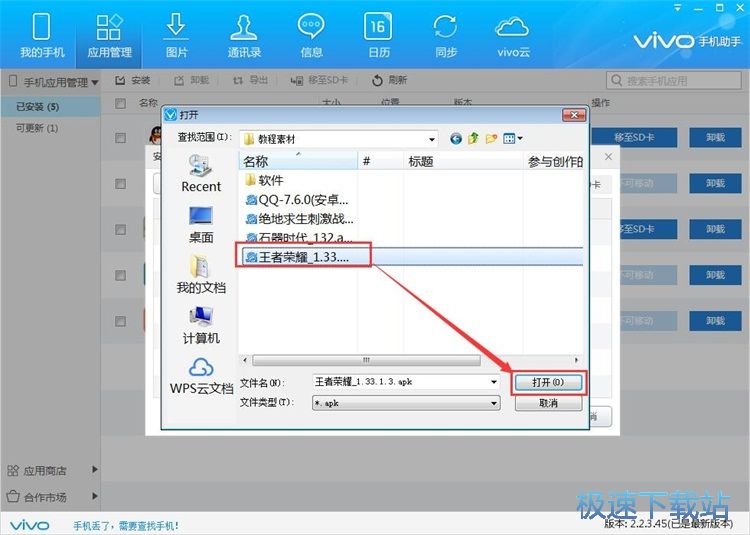Screen dimensions: 750x535
Task: Click the 安装 toolbar button
Action: coord(133,80)
